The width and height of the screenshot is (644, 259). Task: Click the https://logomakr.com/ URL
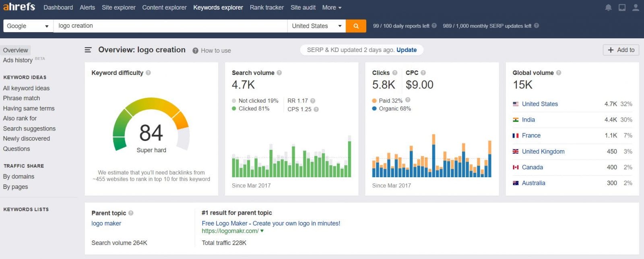[x=230, y=231]
